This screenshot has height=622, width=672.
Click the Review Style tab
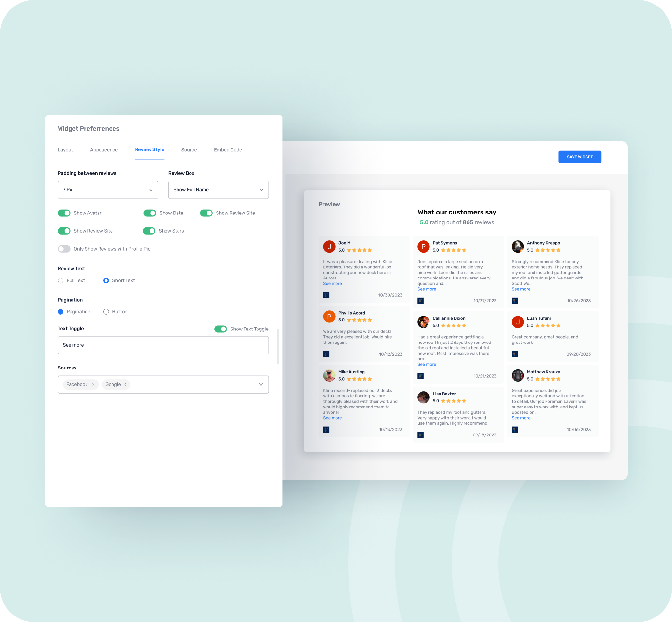[149, 149]
